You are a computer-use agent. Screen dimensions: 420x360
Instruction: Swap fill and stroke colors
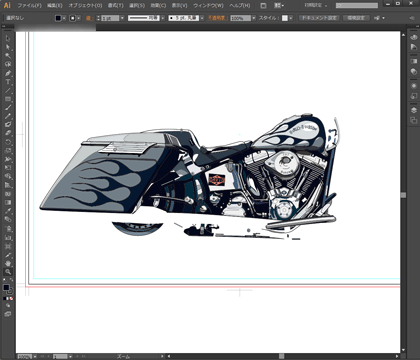pyautogui.click(x=12, y=280)
